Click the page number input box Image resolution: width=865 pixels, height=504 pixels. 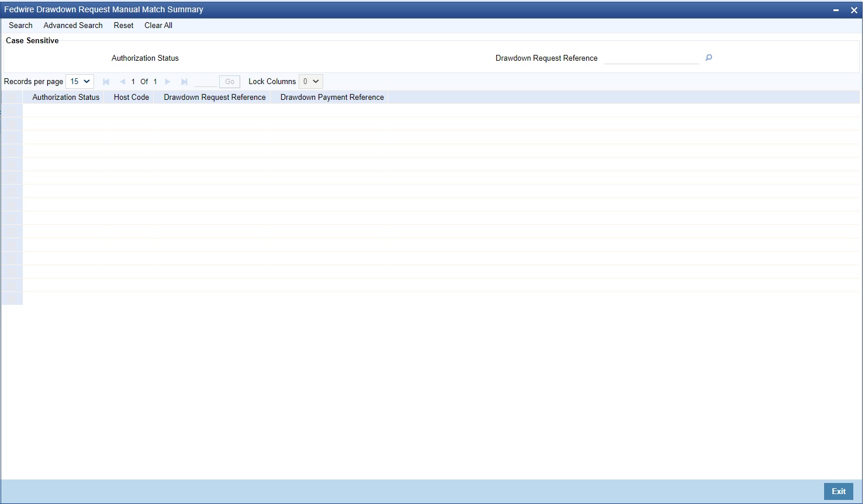(205, 82)
